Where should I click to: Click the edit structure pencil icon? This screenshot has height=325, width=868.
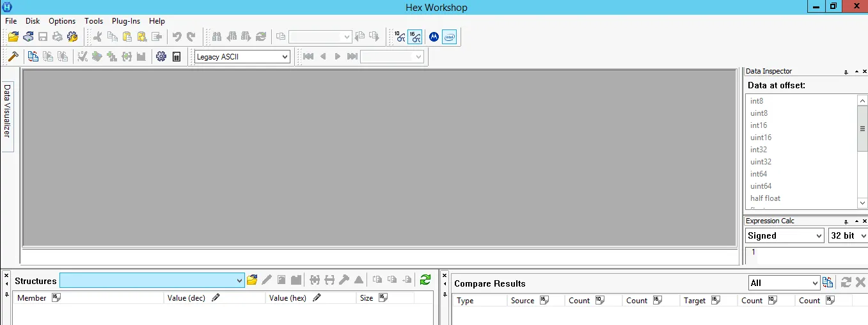(x=267, y=280)
